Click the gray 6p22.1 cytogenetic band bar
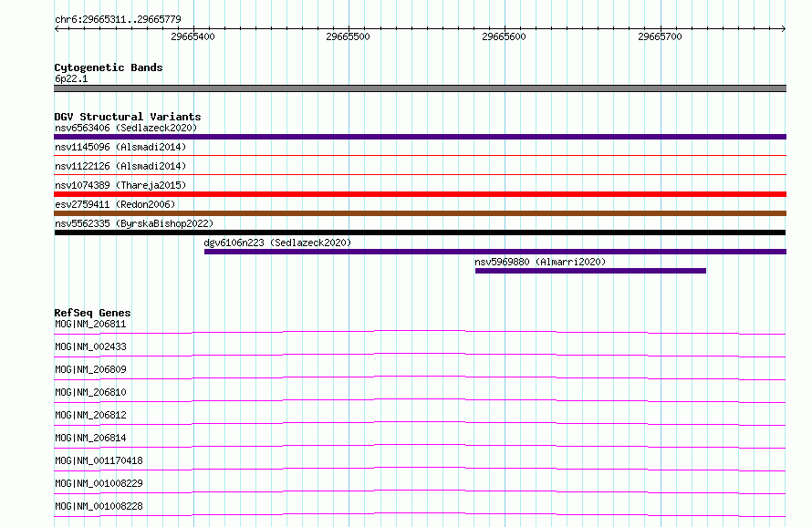 (420, 88)
